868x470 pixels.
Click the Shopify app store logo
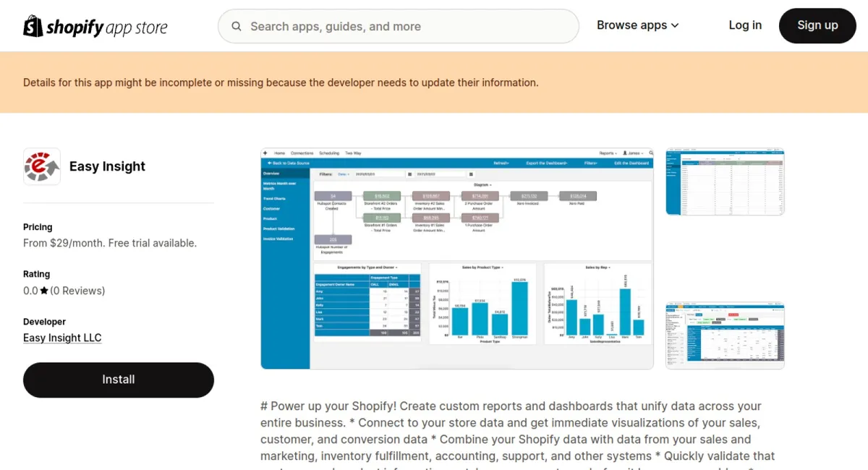coord(95,27)
